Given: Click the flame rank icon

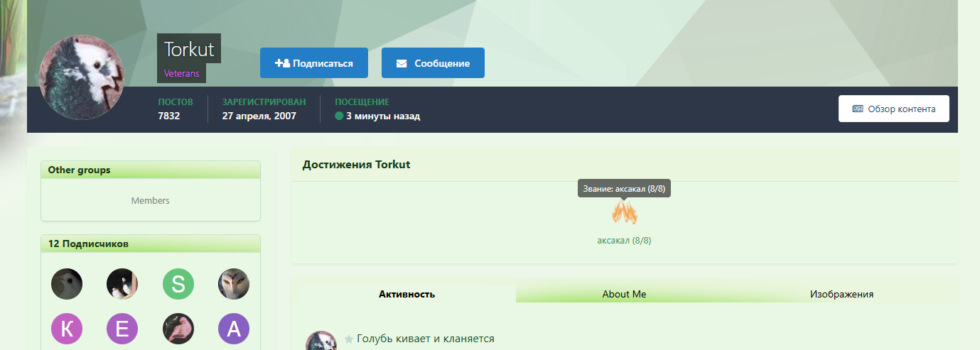Looking at the screenshot, I should (624, 212).
